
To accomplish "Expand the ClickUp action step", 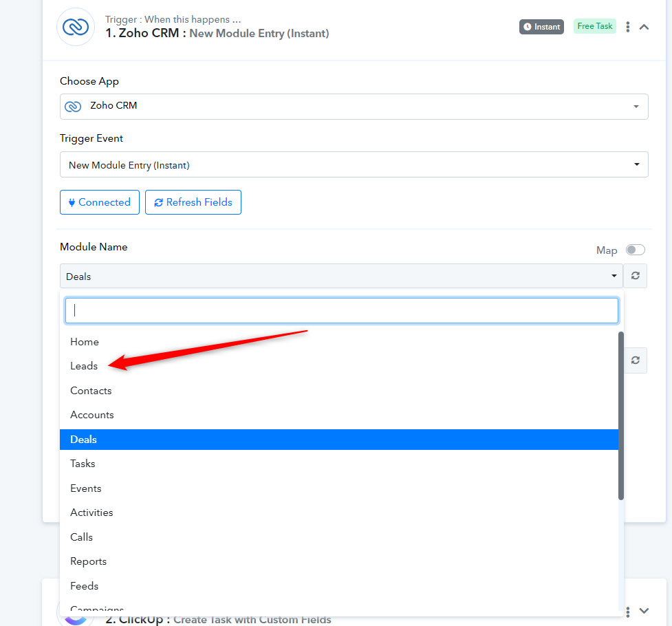I will pyautogui.click(x=644, y=611).
